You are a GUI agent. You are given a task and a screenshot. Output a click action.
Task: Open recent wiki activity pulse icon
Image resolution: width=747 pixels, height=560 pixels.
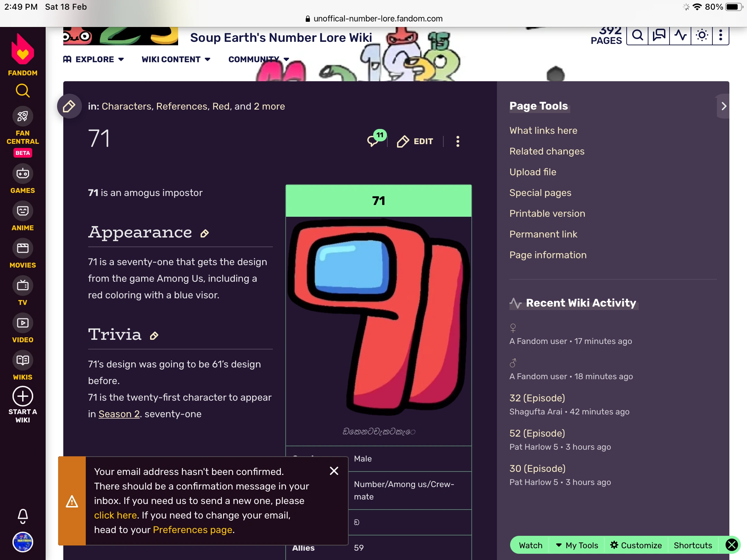(x=680, y=35)
